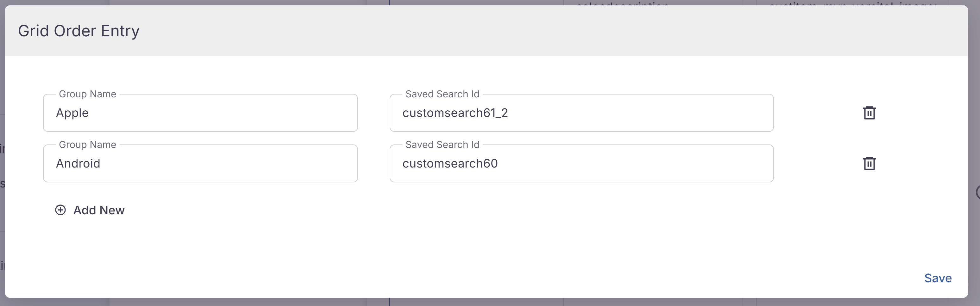Screen dimensions: 980x306
Task: Delete the Apple group row
Action: (869, 113)
